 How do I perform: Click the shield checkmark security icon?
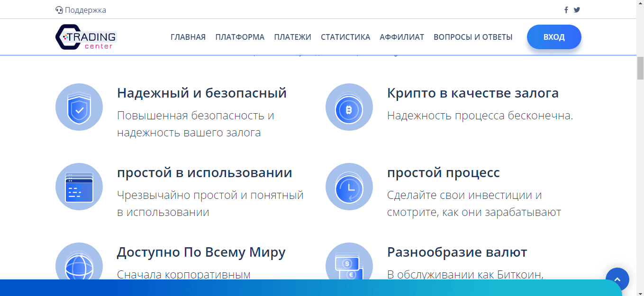point(79,107)
